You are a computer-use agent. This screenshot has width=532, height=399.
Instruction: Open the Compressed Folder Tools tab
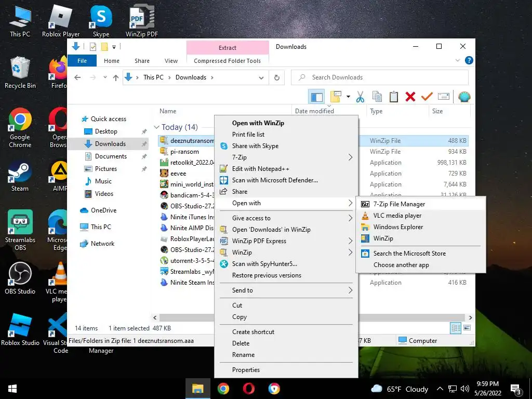pyautogui.click(x=228, y=61)
